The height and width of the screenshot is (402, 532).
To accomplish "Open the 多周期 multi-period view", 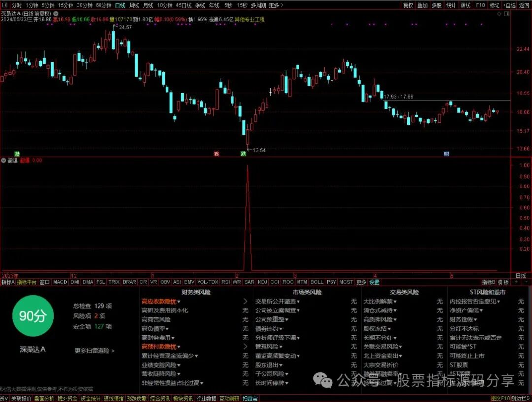I will [258, 5].
